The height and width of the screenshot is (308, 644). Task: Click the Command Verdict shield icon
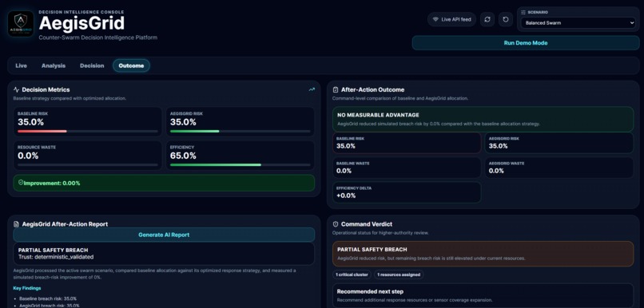pos(336,224)
